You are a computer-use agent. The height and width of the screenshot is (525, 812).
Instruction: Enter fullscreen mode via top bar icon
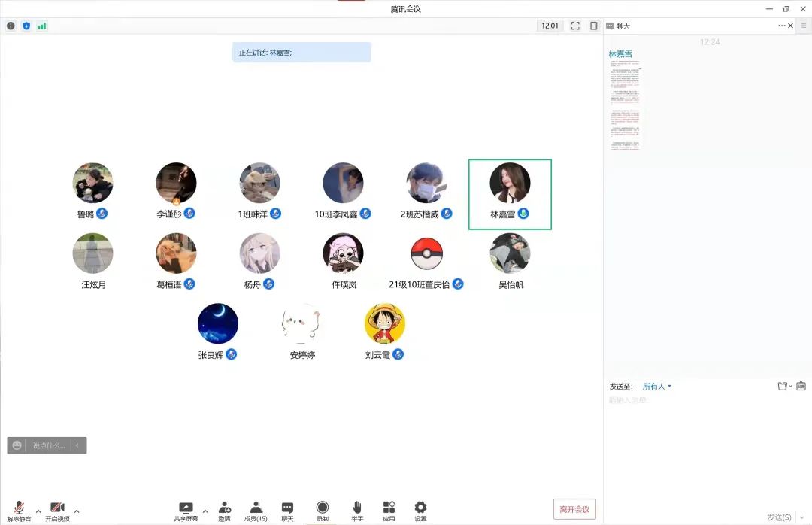point(575,26)
